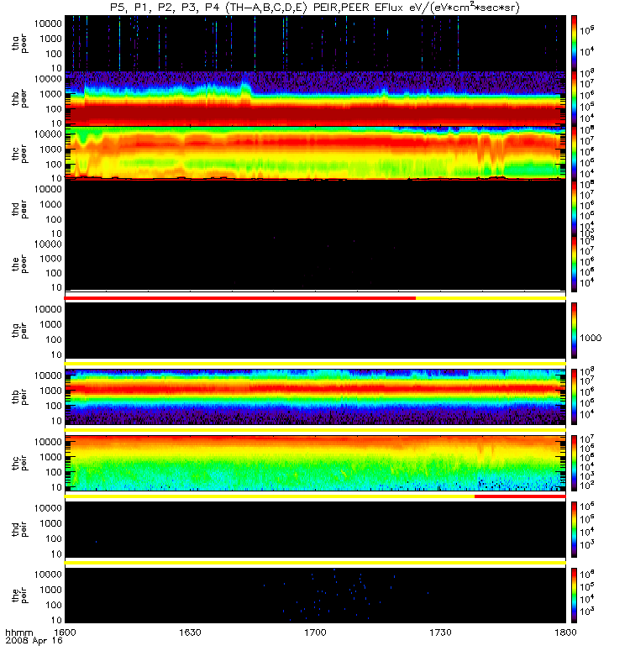Screen dimensions: 630x672
Task: Click inside the thd peir panel
Action: pyautogui.click(x=315, y=530)
